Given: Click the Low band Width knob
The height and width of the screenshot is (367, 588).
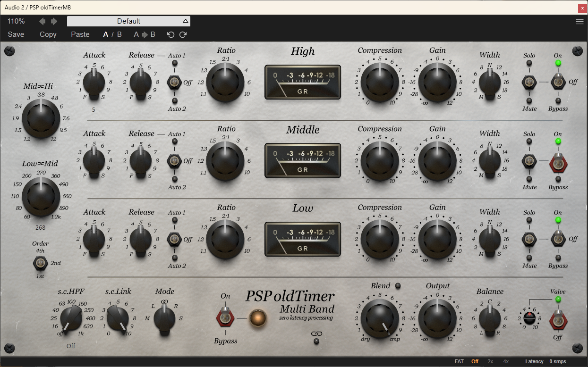Looking at the screenshot, I should point(490,239).
